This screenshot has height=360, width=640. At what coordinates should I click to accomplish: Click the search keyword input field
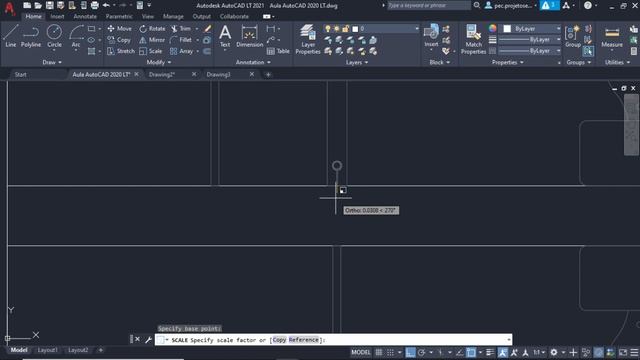428,5
